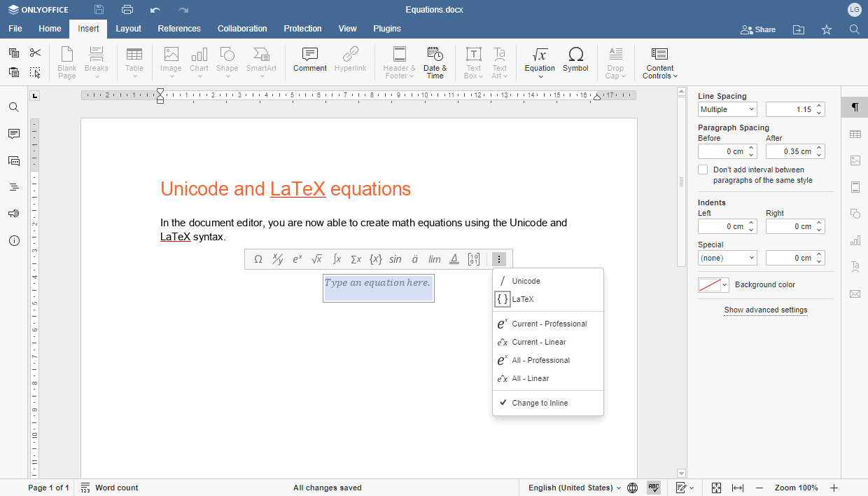Insert a fraction in the equation toolbar
The height and width of the screenshot is (496, 868).
coord(278,259)
